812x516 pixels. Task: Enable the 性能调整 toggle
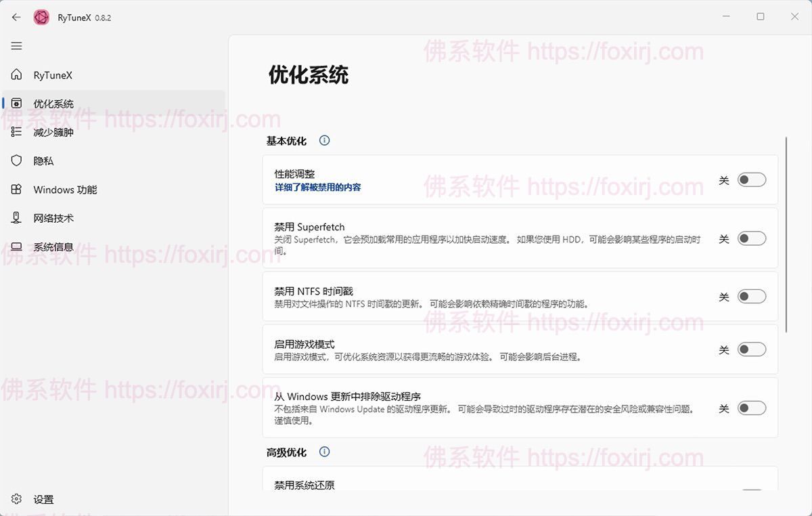click(x=752, y=179)
